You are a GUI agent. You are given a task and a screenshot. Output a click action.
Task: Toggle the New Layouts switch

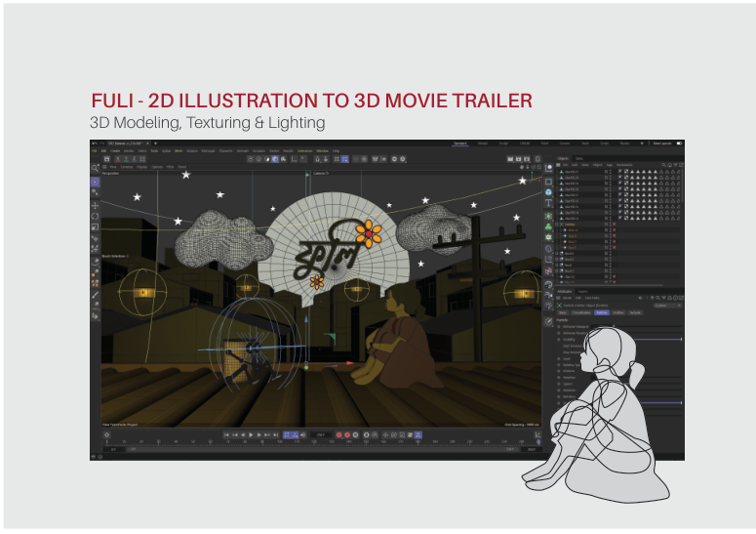pyautogui.click(x=679, y=144)
